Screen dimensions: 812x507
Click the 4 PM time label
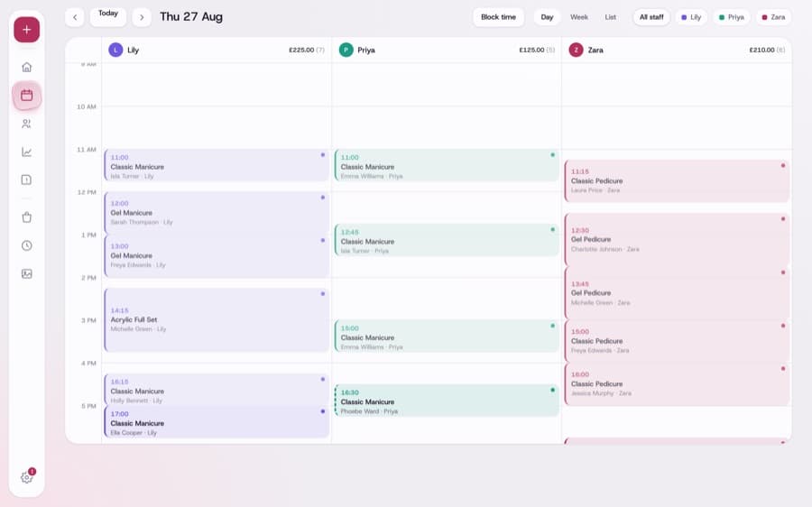88,363
